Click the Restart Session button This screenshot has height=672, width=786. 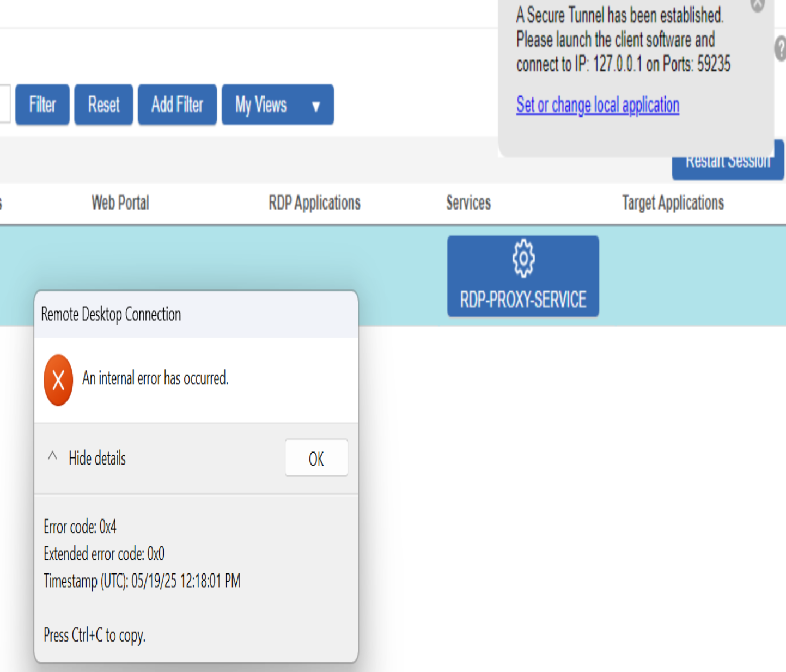pyautogui.click(x=728, y=162)
